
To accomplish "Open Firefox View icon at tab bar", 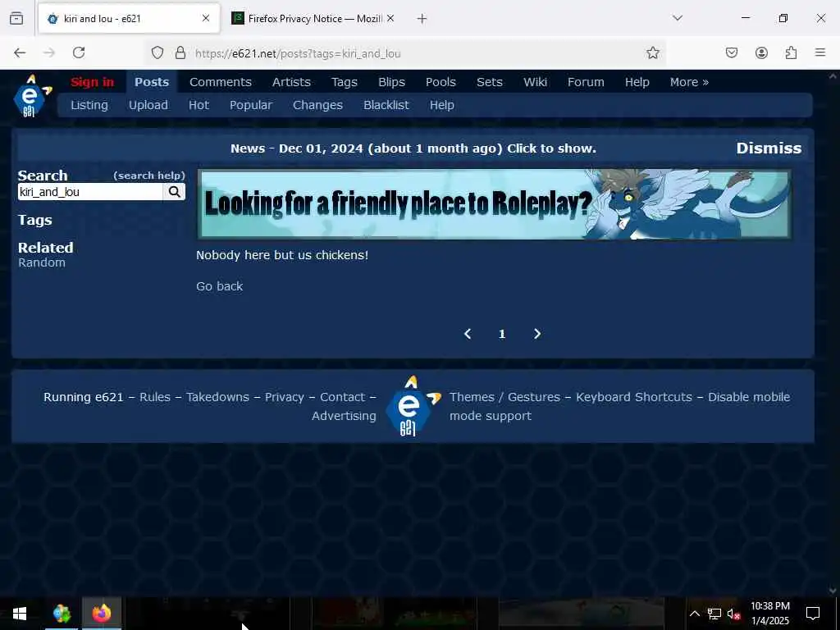I will coord(16,18).
